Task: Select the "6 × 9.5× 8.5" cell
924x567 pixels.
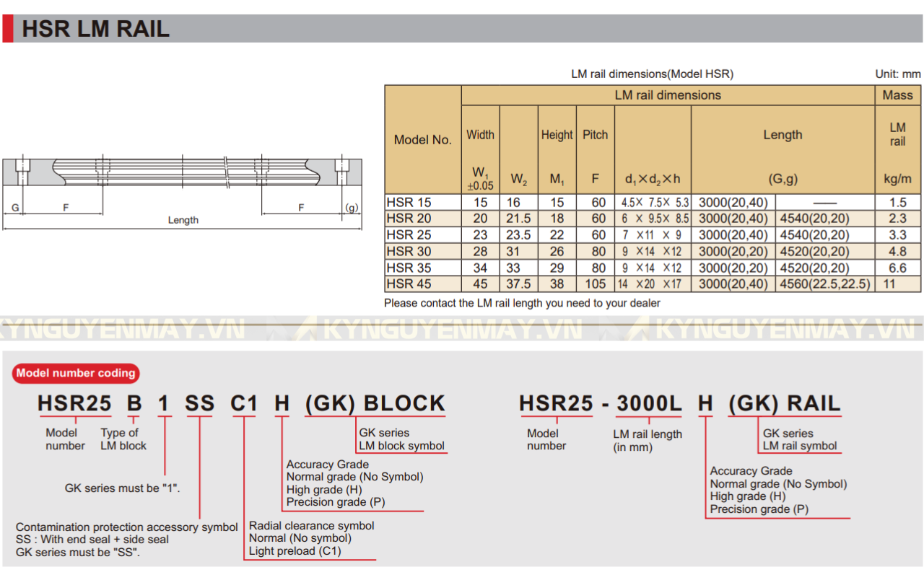Action: pyautogui.click(x=655, y=219)
